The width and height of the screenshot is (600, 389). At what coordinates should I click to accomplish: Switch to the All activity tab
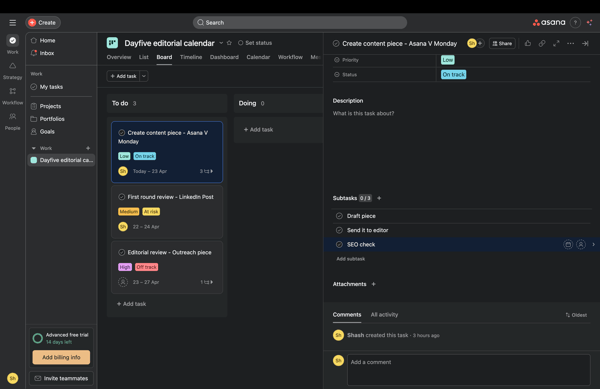[384, 314]
